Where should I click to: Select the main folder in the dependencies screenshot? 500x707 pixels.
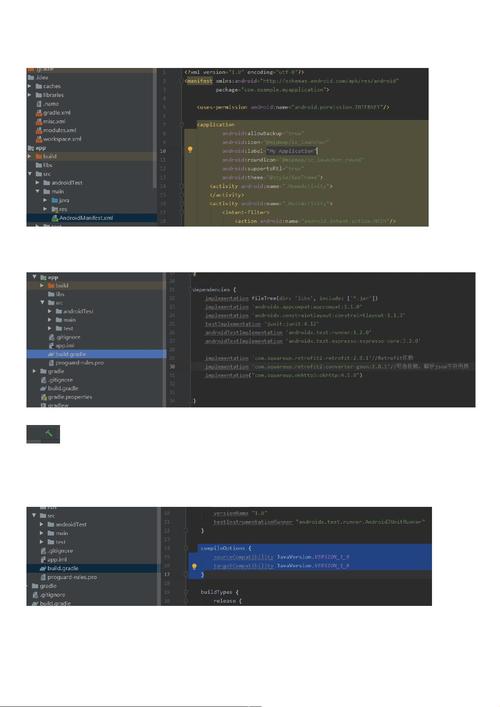[x=69, y=320]
